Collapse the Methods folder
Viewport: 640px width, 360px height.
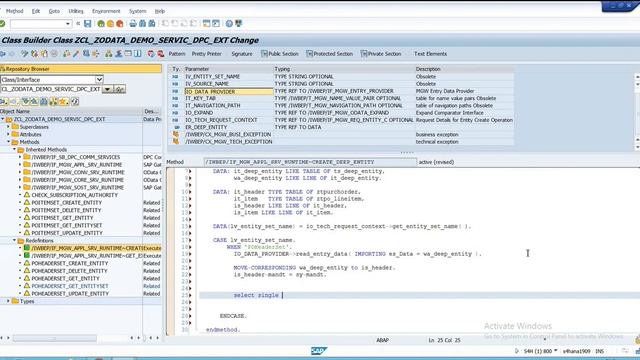click(x=9, y=142)
